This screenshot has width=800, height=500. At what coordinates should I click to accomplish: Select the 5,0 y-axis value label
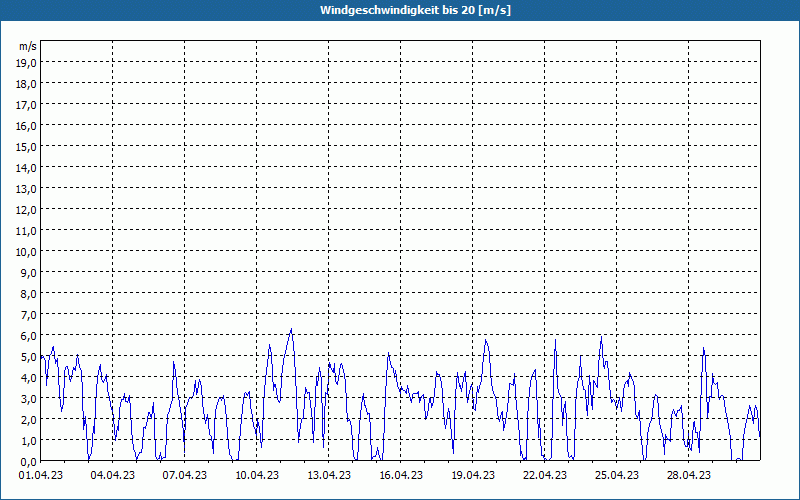pyautogui.click(x=28, y=356)
